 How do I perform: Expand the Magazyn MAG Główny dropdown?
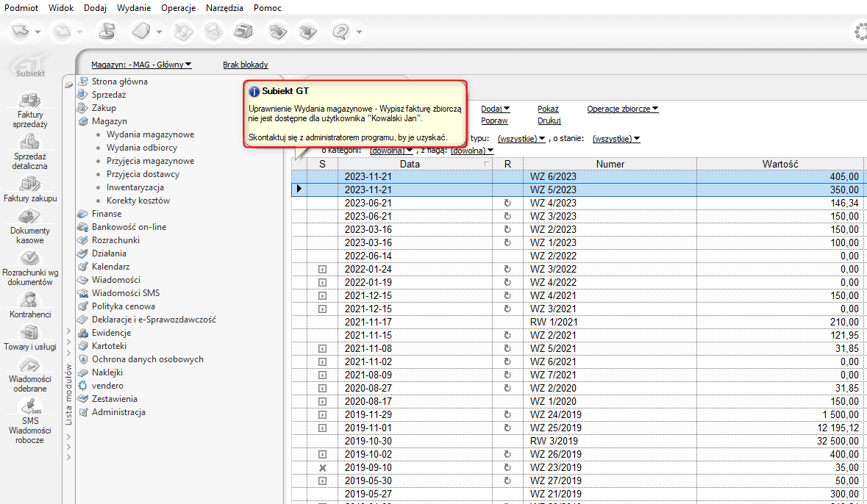pyautogui.click(x=141, y=65)
